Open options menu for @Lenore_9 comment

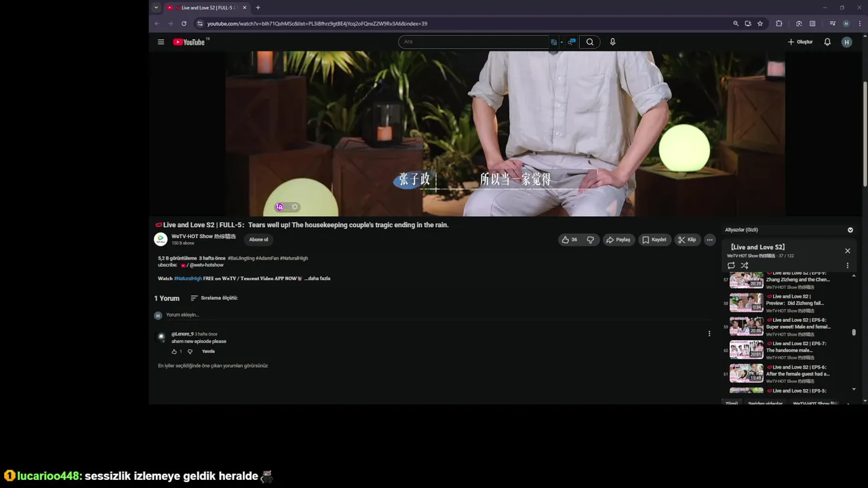[709, 333]
